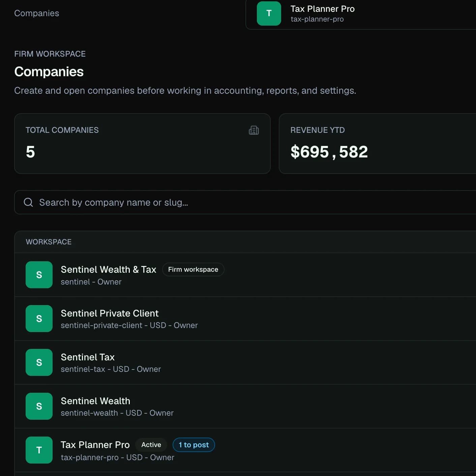
Task: Open the Sentinel Tax company
Action: click(x=245, y=362)
